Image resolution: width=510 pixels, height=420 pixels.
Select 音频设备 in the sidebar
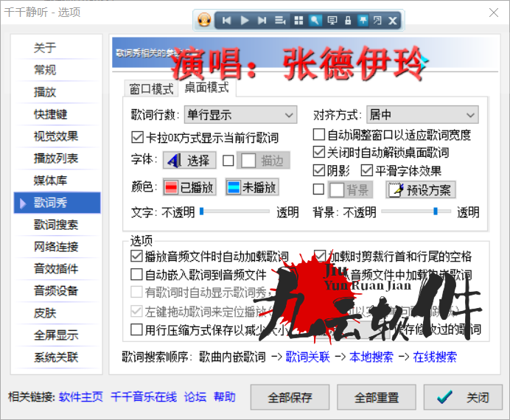pos(57,291)
